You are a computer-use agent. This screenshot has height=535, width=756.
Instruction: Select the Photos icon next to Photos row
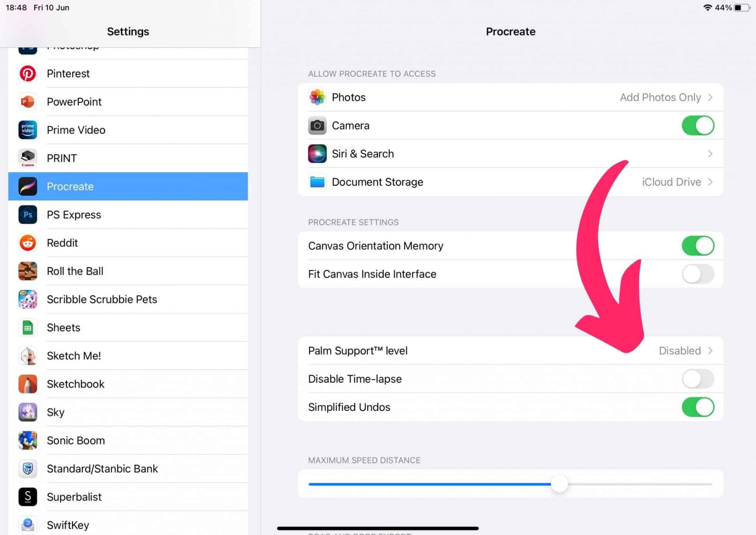317,97
